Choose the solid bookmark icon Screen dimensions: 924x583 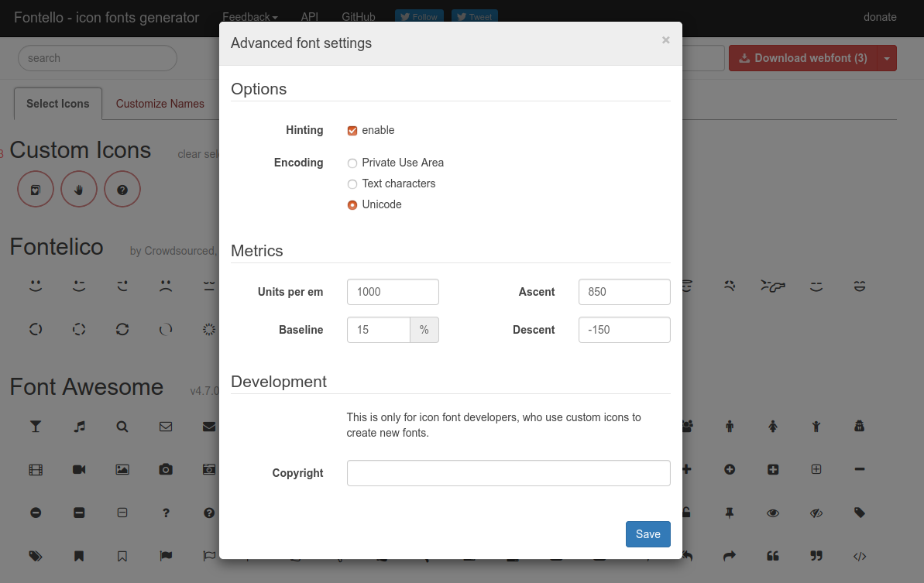point(79,556)
